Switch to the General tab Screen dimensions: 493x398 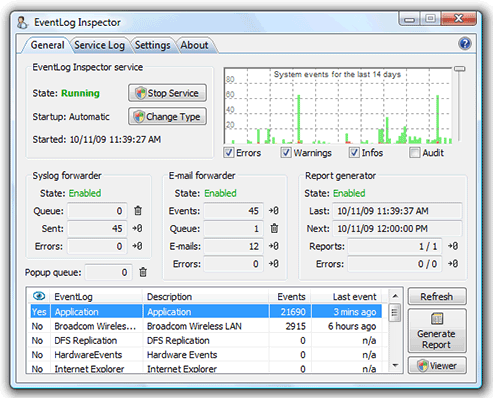tap(47, 45)
